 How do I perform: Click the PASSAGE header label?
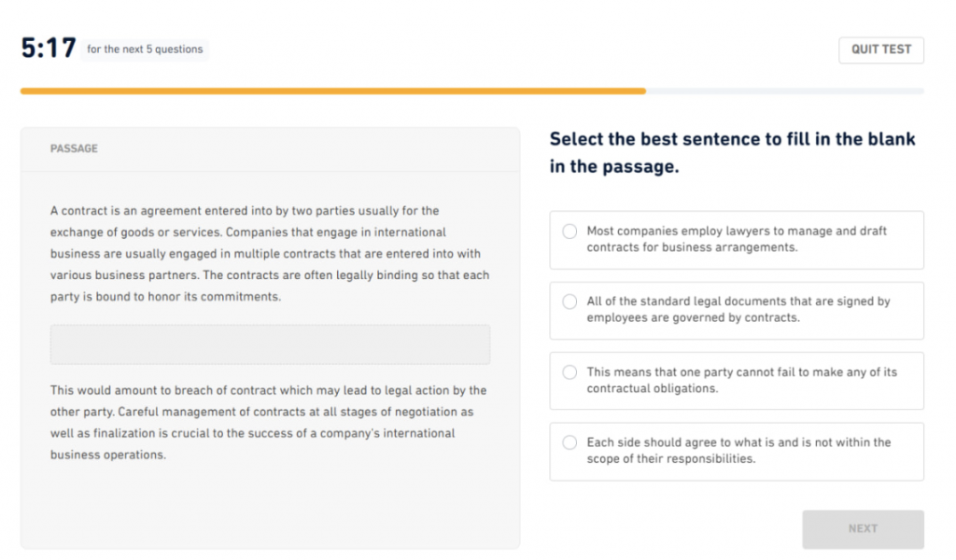click(74, 148)
